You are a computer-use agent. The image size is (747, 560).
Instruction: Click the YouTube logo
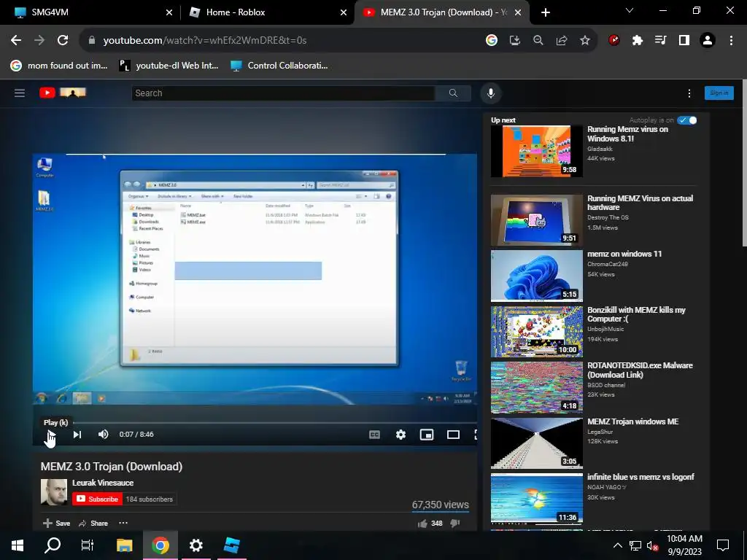point(63,93)
